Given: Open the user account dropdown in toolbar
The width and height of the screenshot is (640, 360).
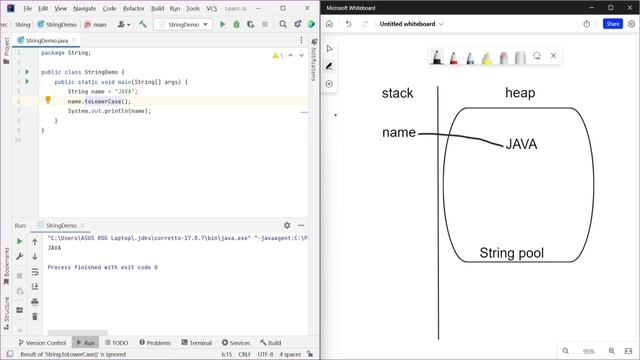Looking at the screenshot, I should pyautogui.click(x=124, y=24).
